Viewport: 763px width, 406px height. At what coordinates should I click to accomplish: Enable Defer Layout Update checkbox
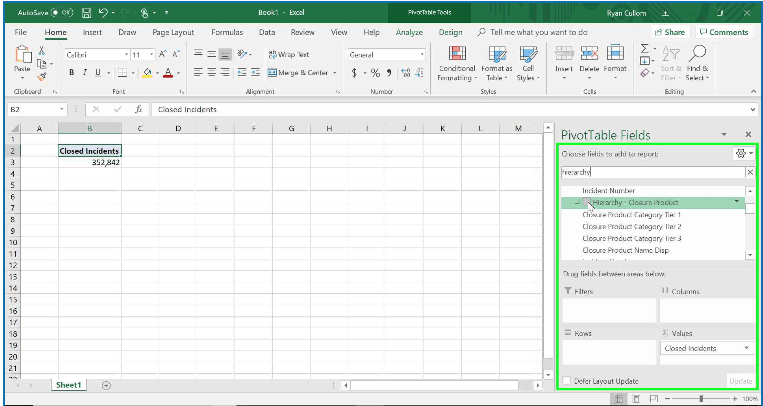566,381
